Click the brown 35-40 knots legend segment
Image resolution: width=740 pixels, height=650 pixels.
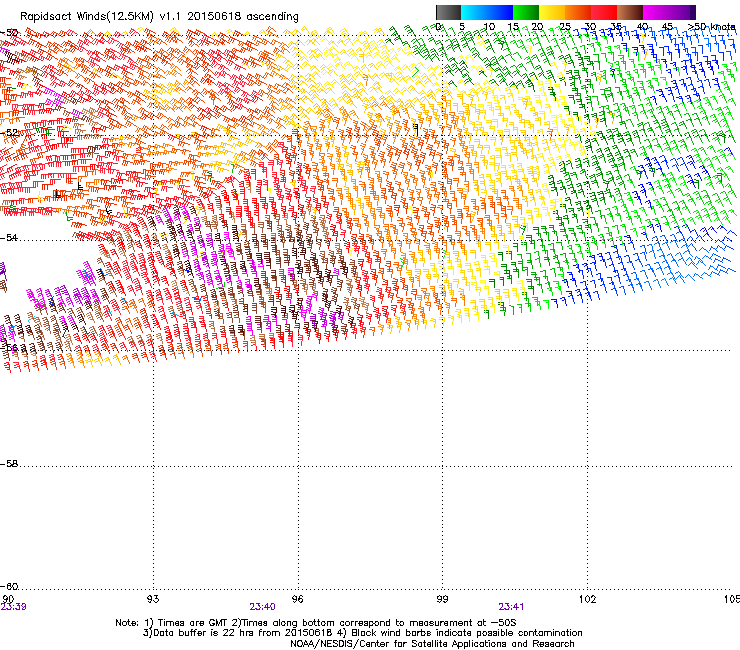(x=630, y=12)
